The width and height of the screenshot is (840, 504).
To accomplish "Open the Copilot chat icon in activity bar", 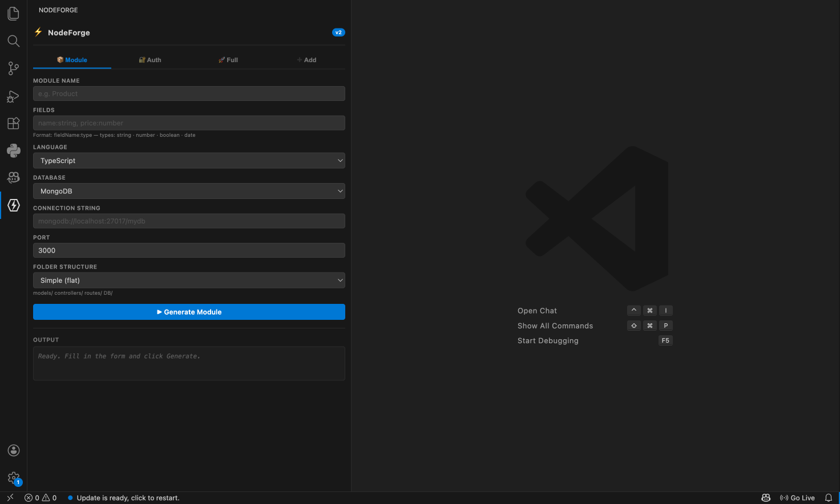I will click(14, 178).
